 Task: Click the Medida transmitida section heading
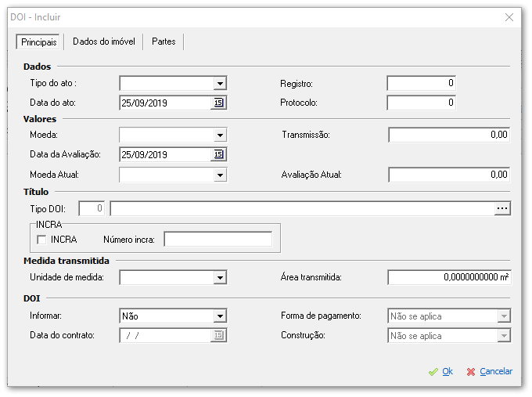(66, 261)
